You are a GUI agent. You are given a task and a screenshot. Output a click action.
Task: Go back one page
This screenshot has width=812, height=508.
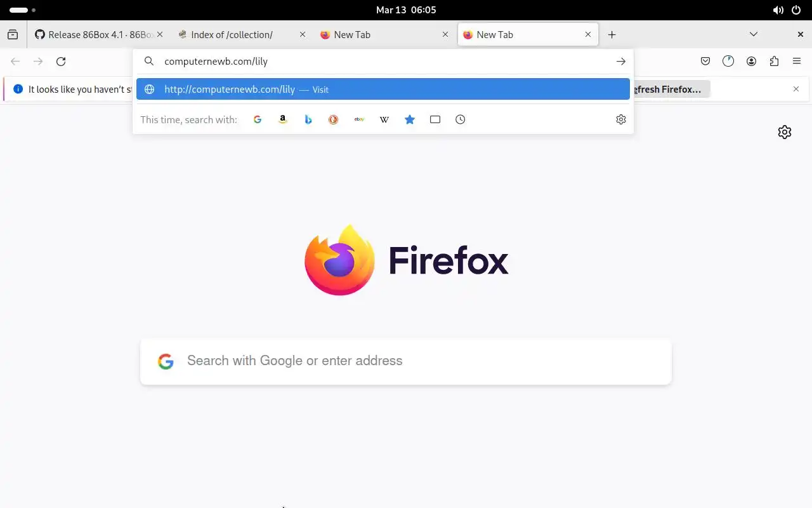pyautogui.click(x=15, y=62)
